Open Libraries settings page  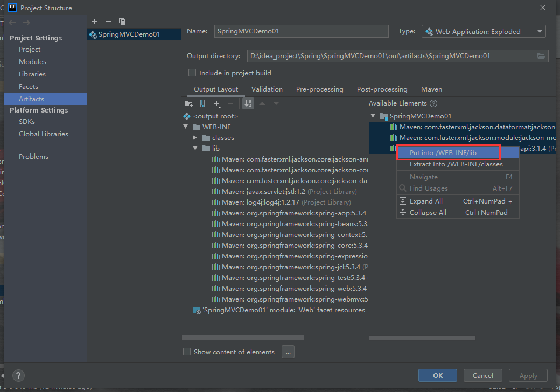tap(32, 74)
